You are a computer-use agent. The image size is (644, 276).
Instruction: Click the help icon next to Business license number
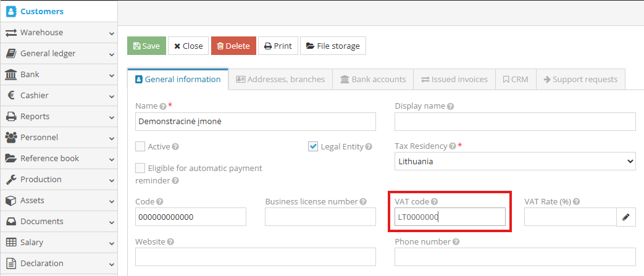pos(363,202)
